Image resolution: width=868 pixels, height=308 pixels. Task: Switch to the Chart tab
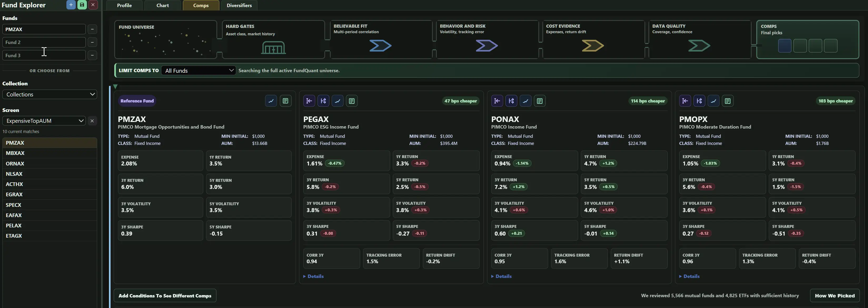click(x=163, y=5)
